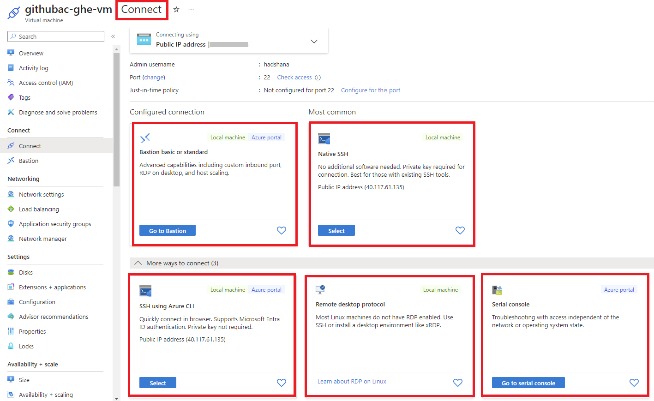654x401 pixels.
Task: Collapse More ways to connect section
Action: tap(138, 263)
